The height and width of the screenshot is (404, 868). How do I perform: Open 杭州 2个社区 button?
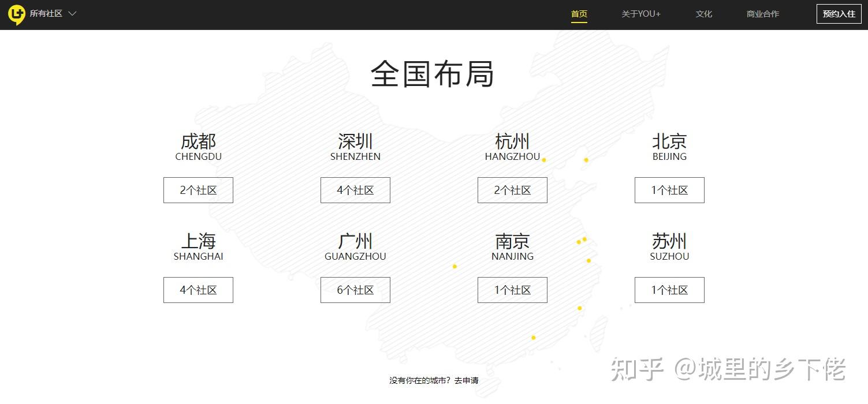pos(512,190)
